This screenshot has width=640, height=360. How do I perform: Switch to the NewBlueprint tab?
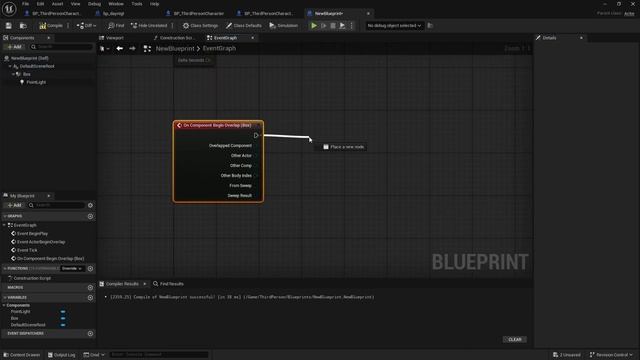point(329,13)
